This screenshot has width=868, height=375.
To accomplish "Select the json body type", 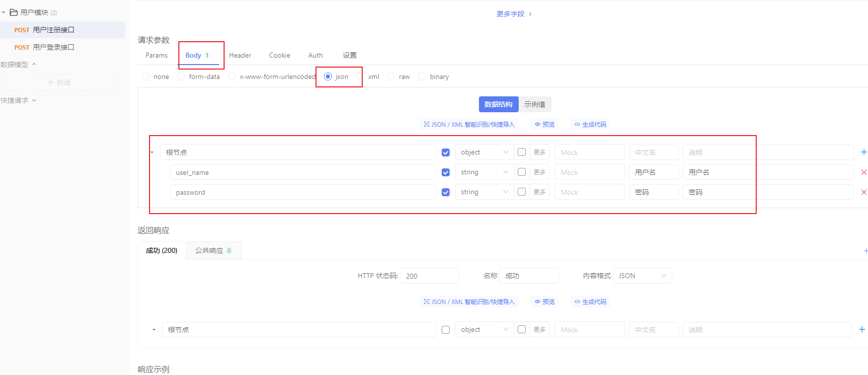I will pyautogui.click(x=328, y=76).
